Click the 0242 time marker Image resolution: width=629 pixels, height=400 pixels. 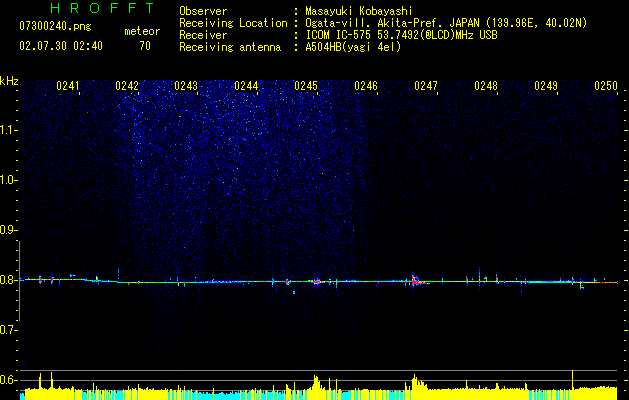(x=127, y=86)
